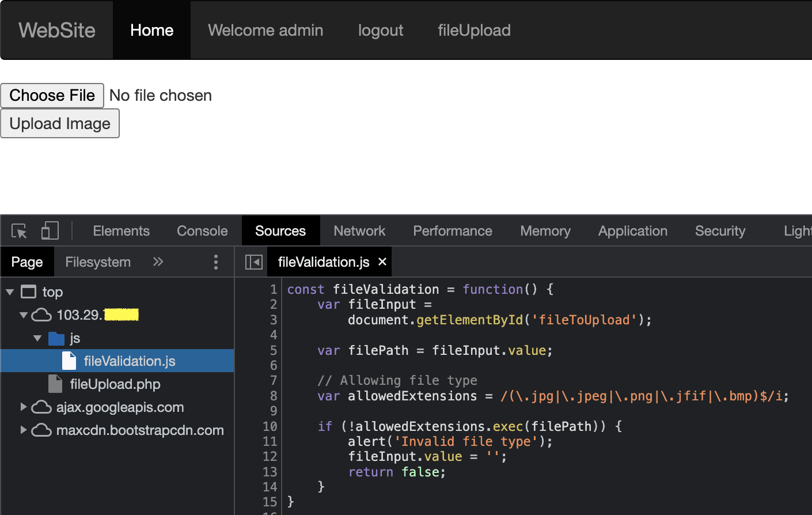Collapse the top frame tree node
This screenshot has width=812, height=515.
tap(9, 292)
